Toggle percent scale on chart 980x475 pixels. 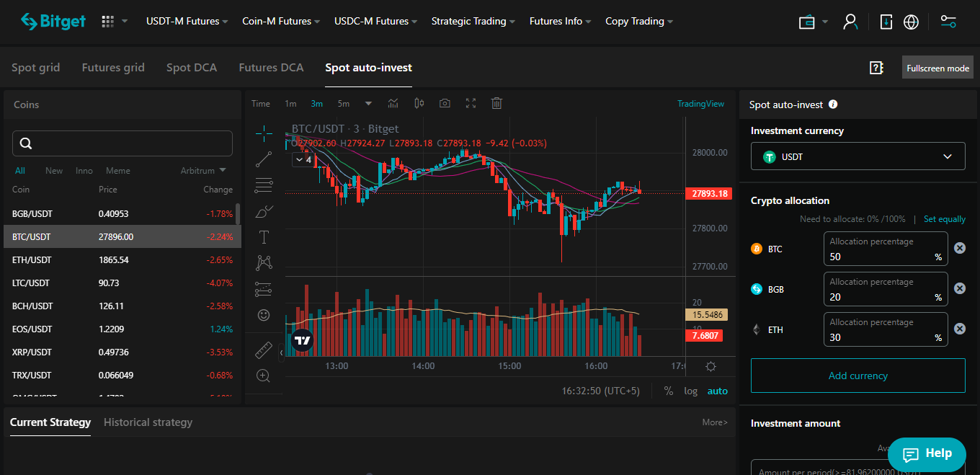click(669, 391)
